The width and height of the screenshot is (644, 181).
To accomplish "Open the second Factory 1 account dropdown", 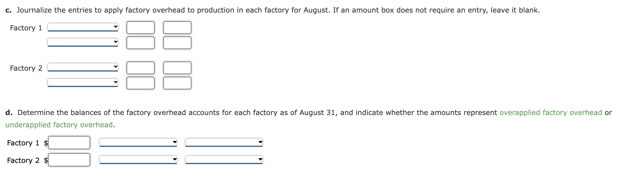I will [x=83, y=42].
